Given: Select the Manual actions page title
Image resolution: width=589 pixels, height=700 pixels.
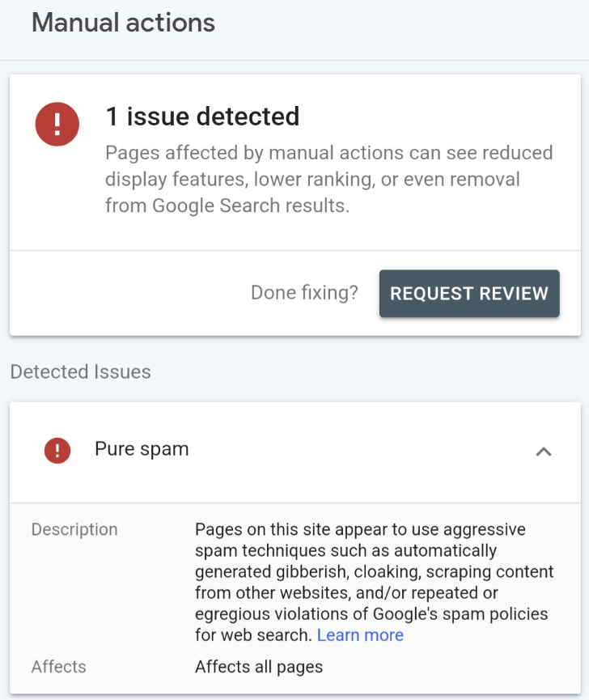Looking at the screenshot, I should pos(122,23).
